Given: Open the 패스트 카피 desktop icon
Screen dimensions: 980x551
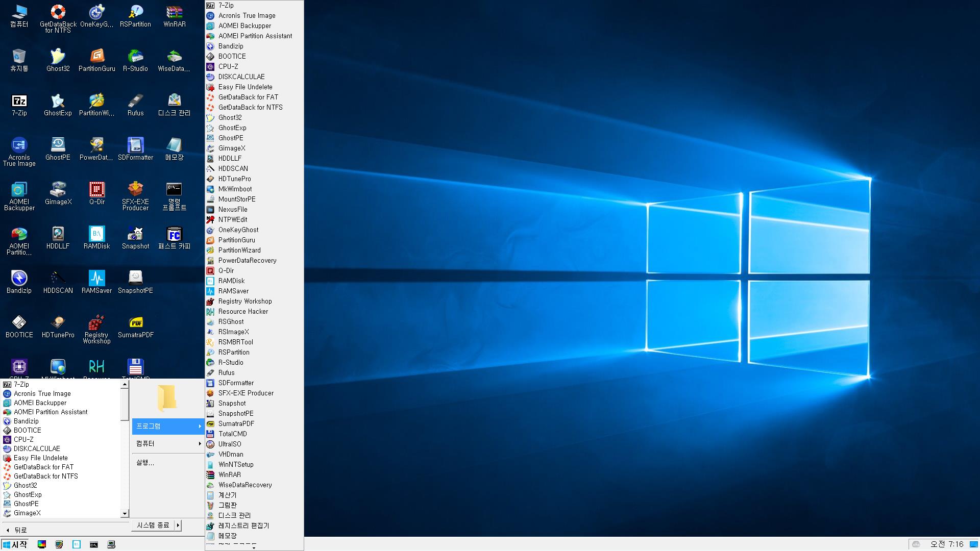Looking at the screenshot, I should (175, 237).
